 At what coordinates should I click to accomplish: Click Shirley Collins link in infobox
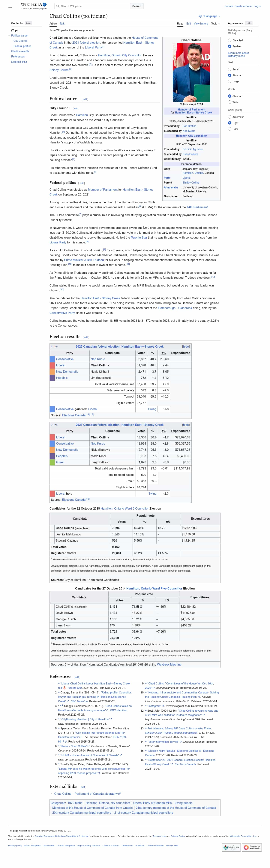pyautogui.click(x=191, y=183)
